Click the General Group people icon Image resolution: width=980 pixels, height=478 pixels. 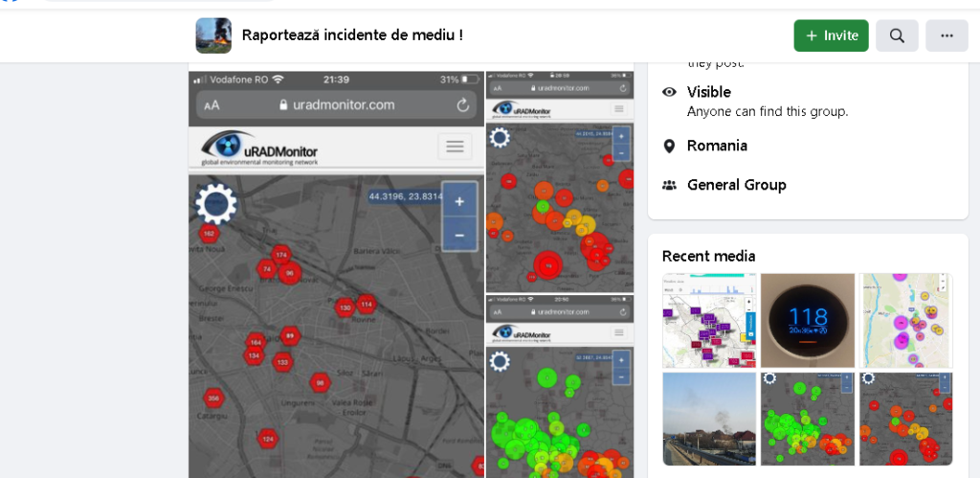click(x=669, y=185)
